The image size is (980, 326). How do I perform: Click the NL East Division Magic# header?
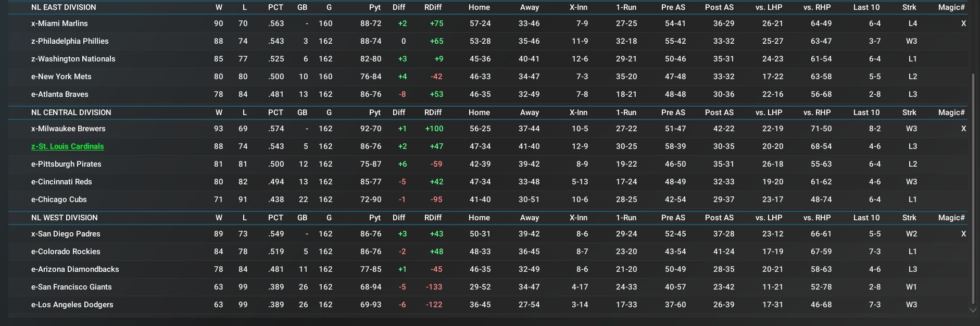pos(951,7)
